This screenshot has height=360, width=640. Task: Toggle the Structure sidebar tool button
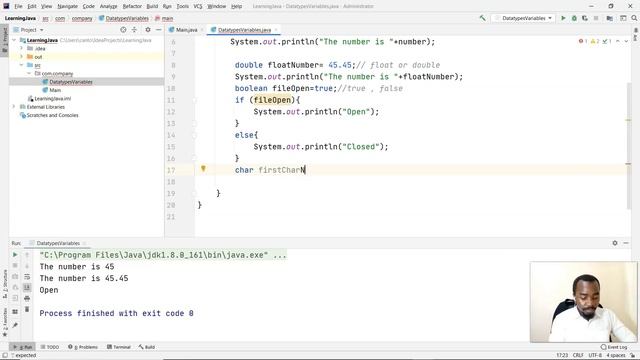4,284
